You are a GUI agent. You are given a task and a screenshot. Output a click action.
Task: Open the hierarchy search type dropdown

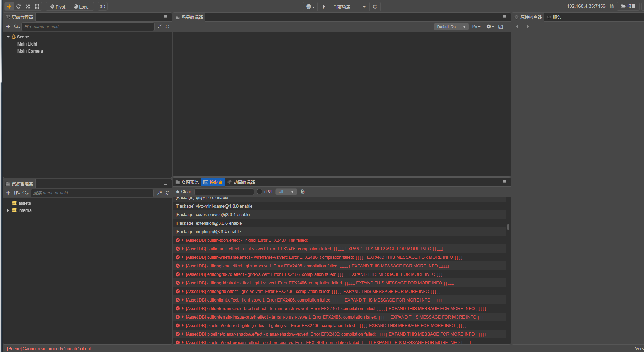(x=17, y=27)
